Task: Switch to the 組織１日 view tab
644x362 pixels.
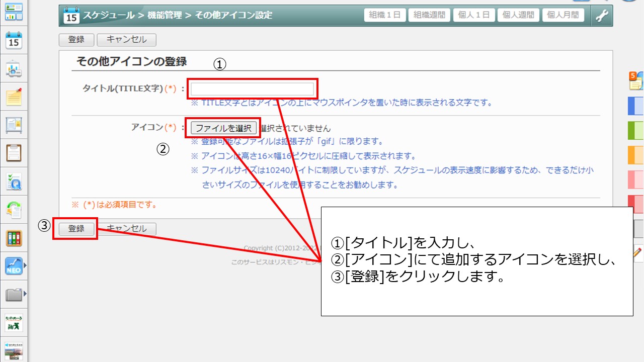Action: pyautogui.click(x=385, y=15)
